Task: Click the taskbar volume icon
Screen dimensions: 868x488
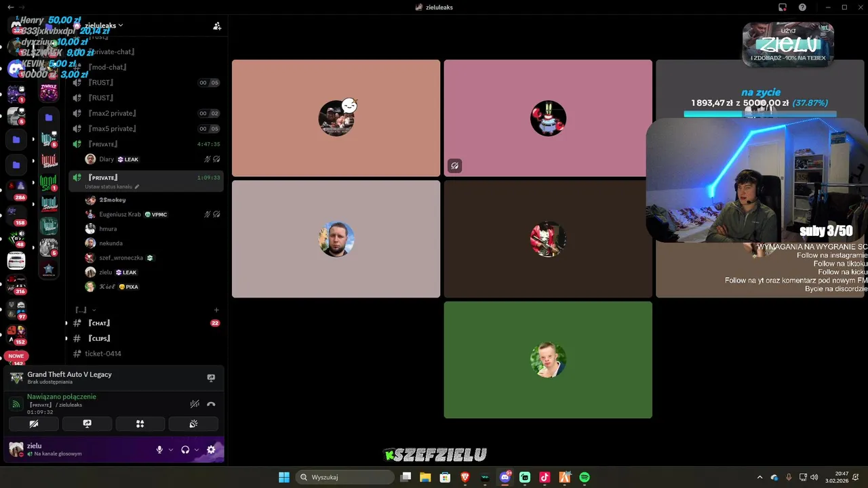Action: (x=814, y=477)
